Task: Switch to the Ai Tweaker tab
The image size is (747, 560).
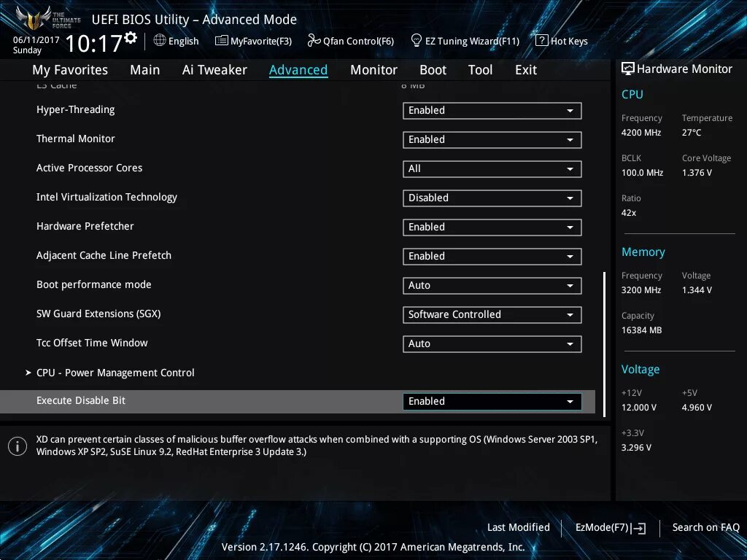Action: (214, 70)
